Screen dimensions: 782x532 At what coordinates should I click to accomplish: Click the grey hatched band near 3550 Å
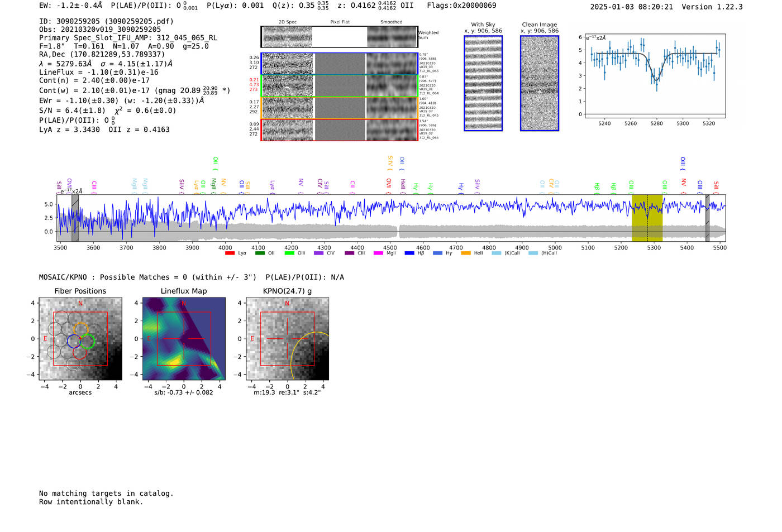pos(75,218)
